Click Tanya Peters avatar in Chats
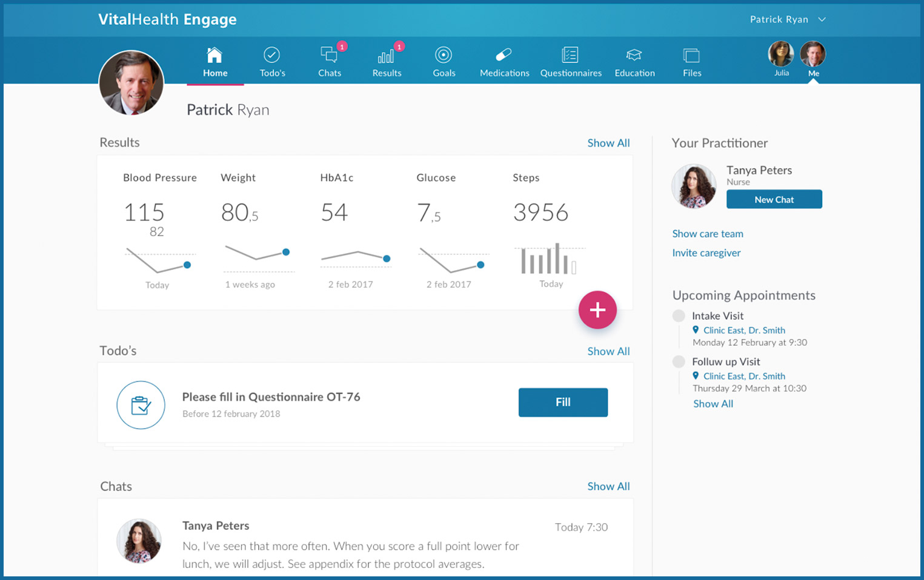Image resolution: width=924 pixels, height=580 pixels. (139, 541)
